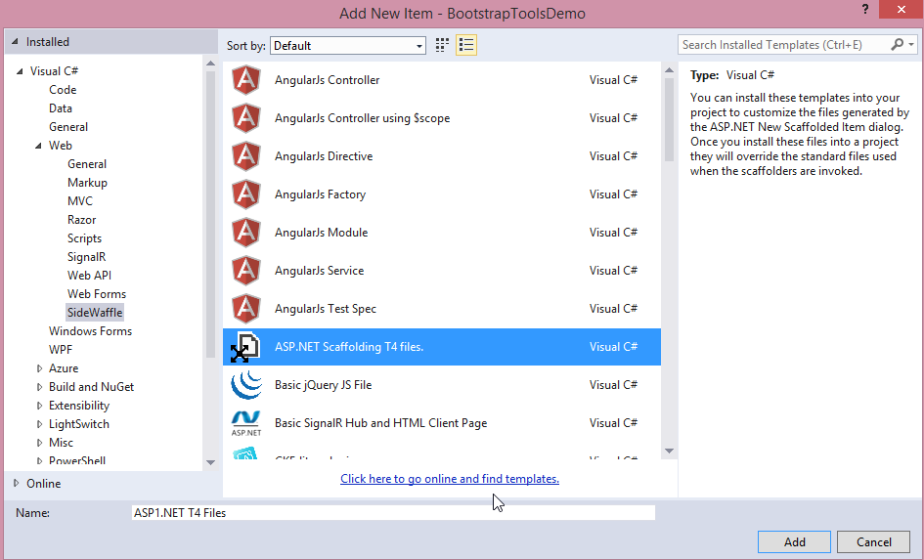Click the ASP.NET Scaffolding T4 files icon

tap(245, 347)
